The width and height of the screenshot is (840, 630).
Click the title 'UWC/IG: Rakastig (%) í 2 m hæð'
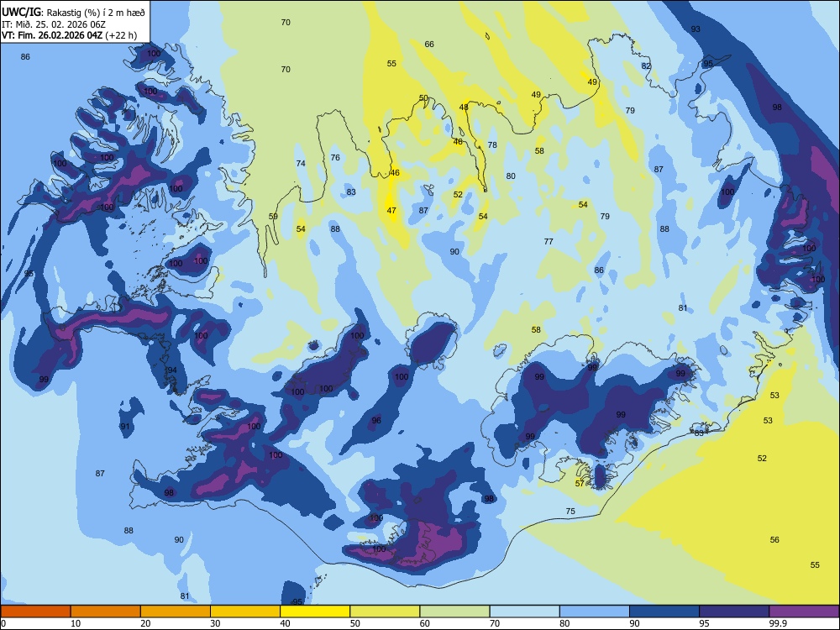tap(73, 13)
